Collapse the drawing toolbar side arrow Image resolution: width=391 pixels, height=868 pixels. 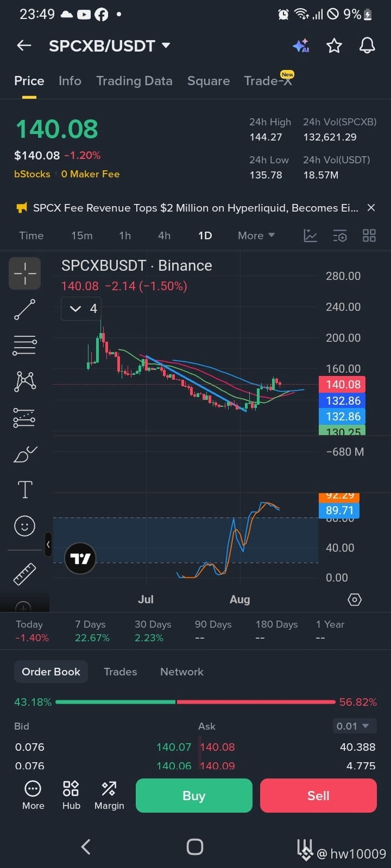pos(48,544)
